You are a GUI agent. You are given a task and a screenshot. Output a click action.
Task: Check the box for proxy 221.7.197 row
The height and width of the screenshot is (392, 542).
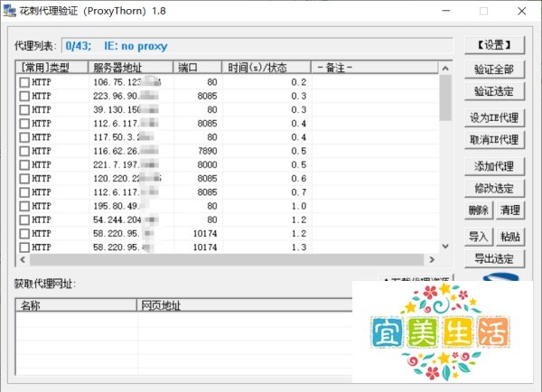[24, 165]
